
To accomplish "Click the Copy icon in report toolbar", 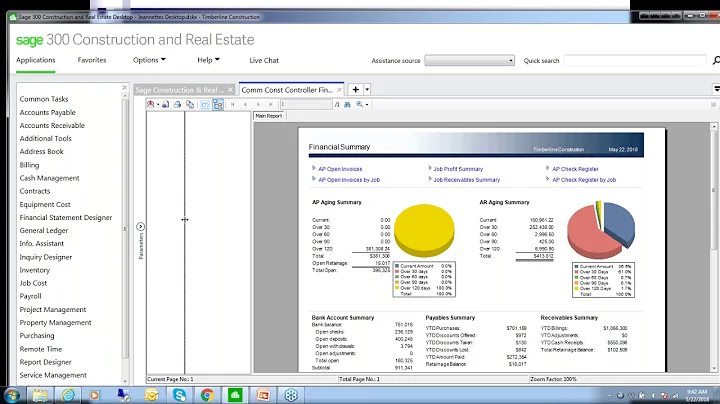I will (190, 105).
